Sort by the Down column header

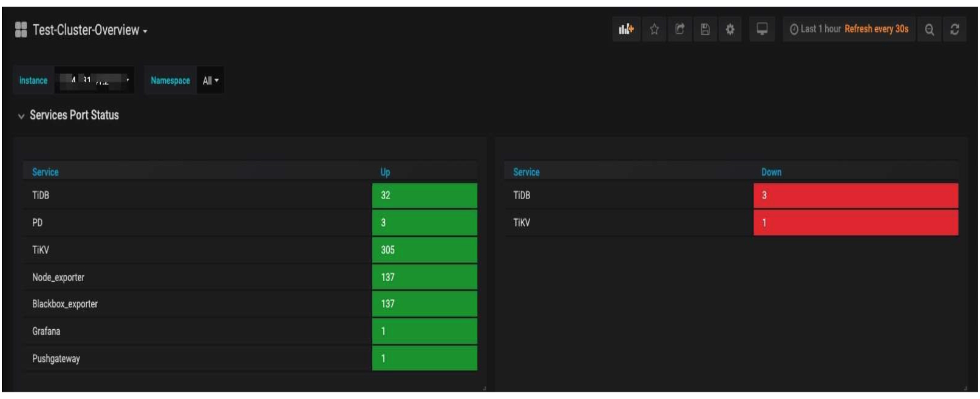click(x=771, y=172)
